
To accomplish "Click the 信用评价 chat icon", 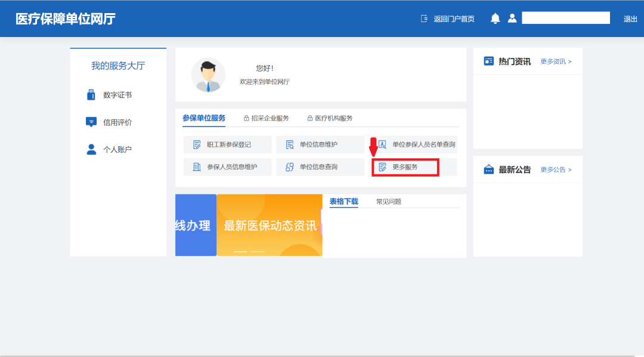I will tap(91, 122).
